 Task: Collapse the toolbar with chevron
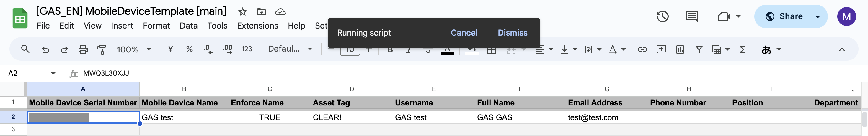point(842,50)
